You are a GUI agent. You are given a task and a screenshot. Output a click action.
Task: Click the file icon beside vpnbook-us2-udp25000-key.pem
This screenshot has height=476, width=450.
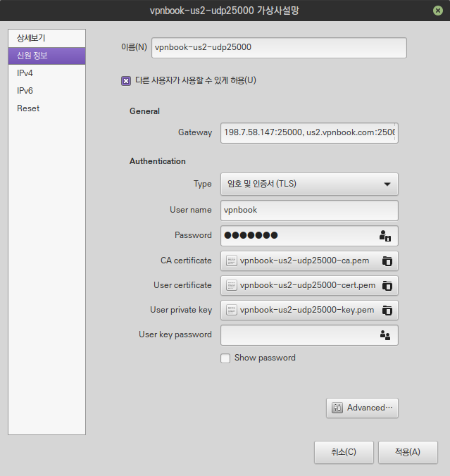pyautogui.click(x=231, y=311)
